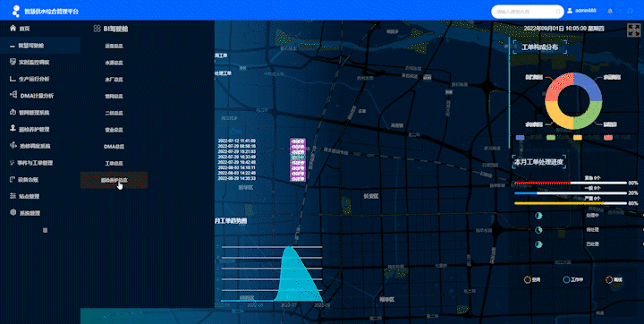This screenshot has width=644, height=324.
Task: Select the highlighted submenu item under cursor
Action: click(x=114, y=180)
